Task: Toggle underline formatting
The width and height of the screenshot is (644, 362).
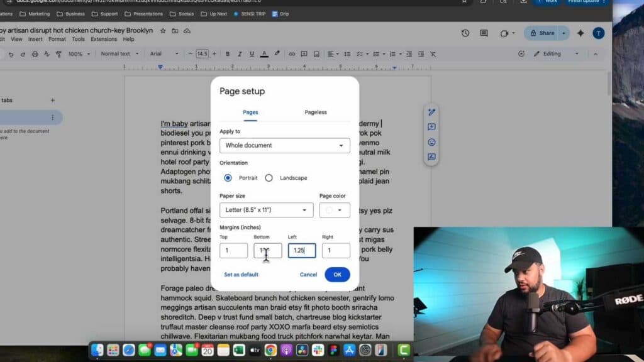Action: (x=252, y=54)
